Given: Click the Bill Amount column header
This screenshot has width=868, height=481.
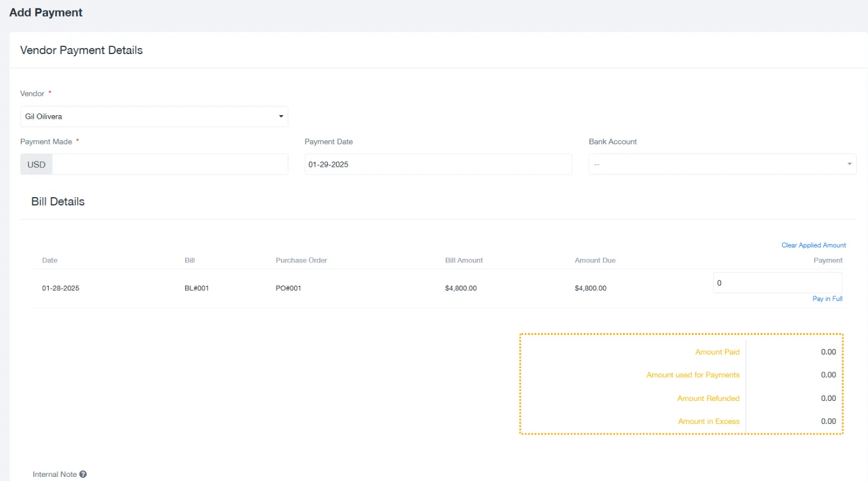Looking at the screenshot, I should tap(464, 261).
